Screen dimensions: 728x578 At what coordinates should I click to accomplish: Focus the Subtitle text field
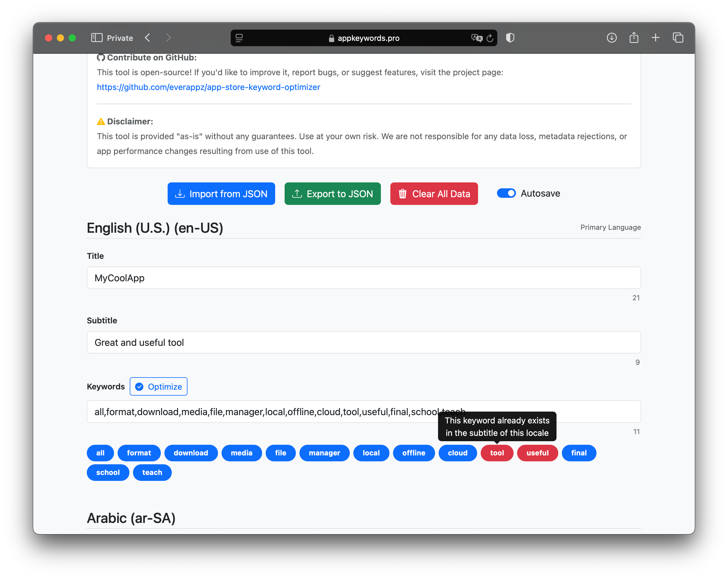click(364, 342)
